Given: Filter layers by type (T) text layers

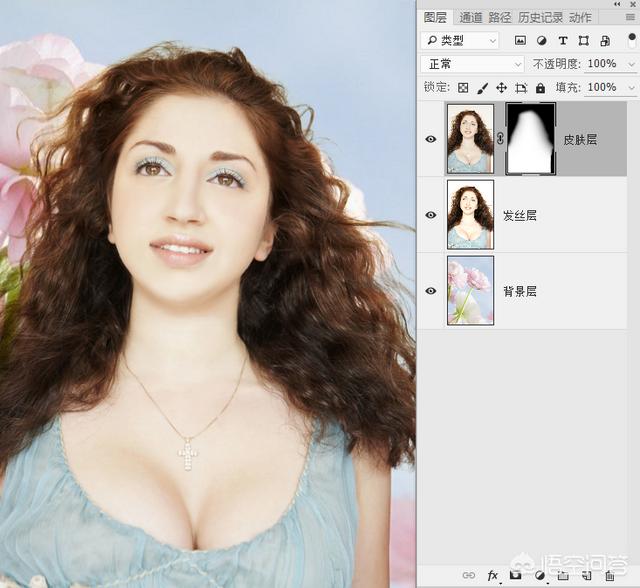Looking at the screenshot, I should [562, 41].
